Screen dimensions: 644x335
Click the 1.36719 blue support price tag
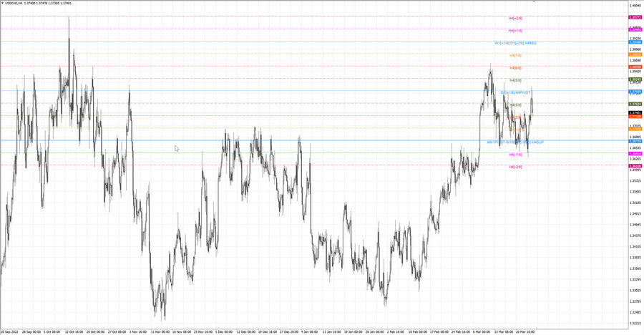coord(635,141)
